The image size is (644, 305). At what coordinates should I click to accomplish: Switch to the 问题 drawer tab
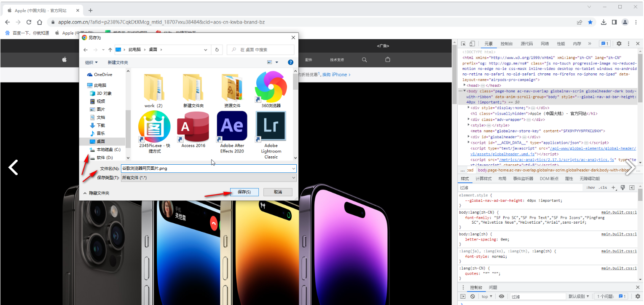(x=493, y=287)
